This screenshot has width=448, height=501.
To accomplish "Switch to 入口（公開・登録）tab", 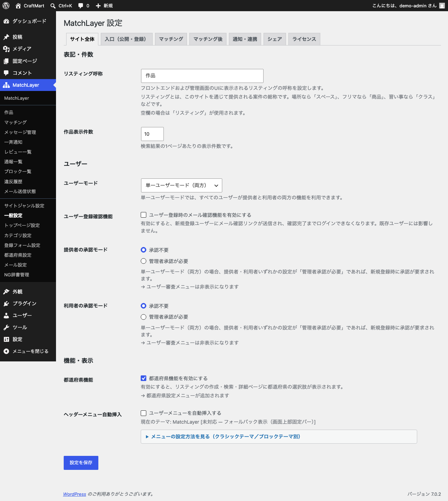I will 127,39.
